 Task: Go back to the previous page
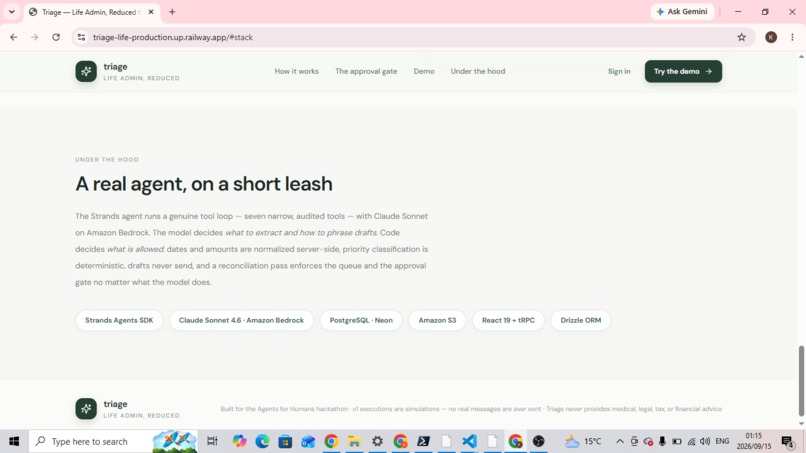[x=13, y=37]
